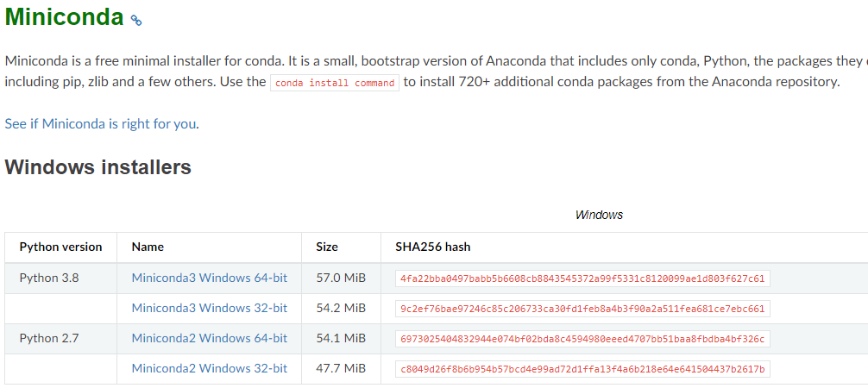The width and height of the screenshot is (868, 388).
Task: Download Miniconda2 Windows 64-bit installer
Action: (x=210, y=338)
